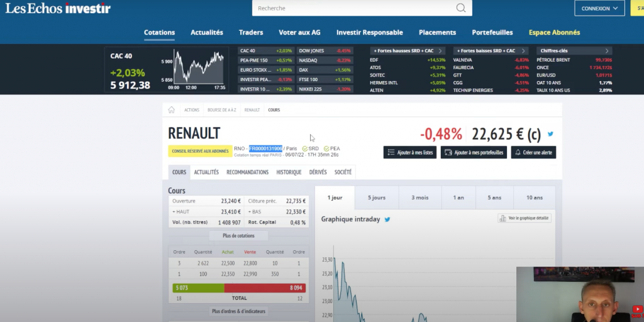Switch to the Historique tab
644x322 pixels.
pos(289,172)
